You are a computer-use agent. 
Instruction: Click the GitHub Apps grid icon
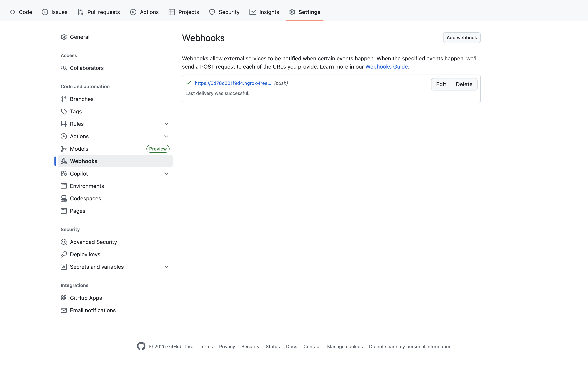pyautogui.click(x=64, y=298)
